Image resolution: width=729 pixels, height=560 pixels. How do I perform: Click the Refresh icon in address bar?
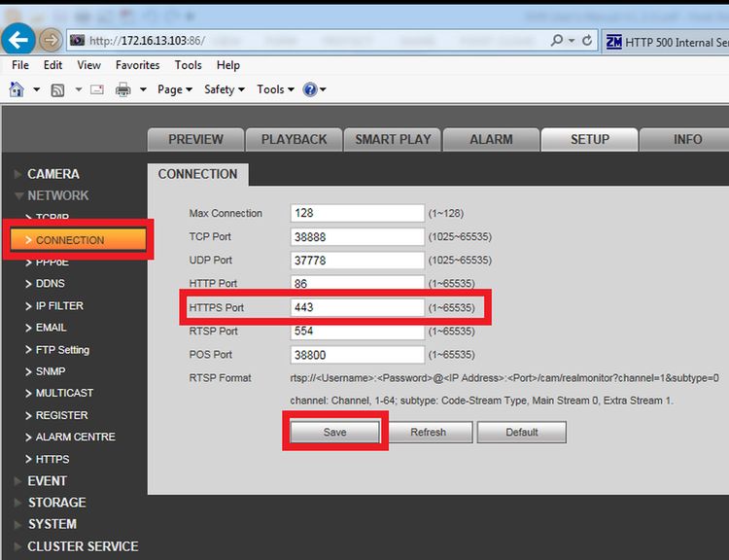click(x=587, y=41)
